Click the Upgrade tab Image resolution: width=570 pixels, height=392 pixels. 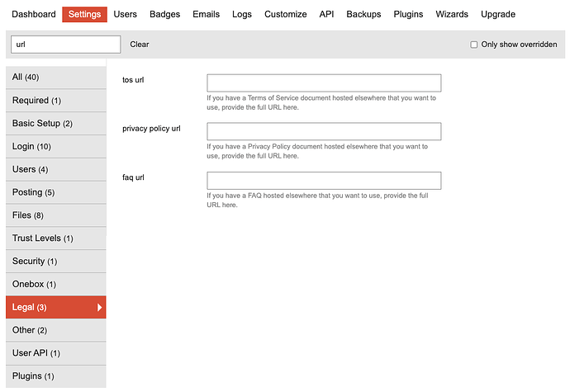click(x=498, y=14)
